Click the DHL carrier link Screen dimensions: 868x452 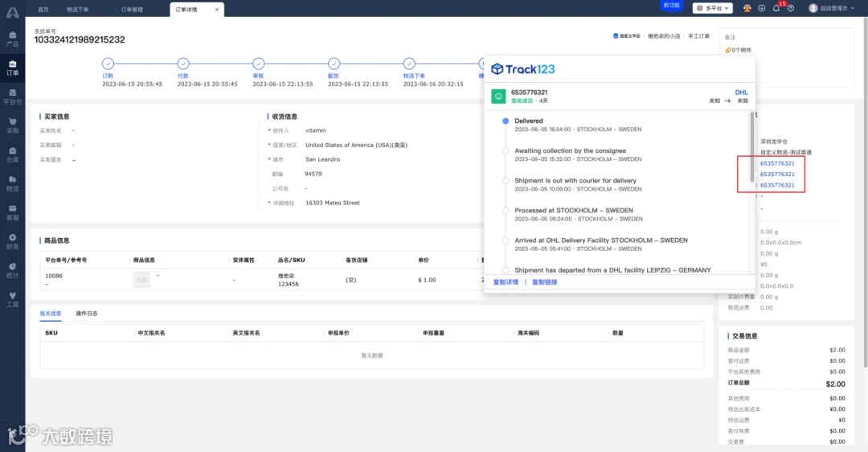(741, 92)
